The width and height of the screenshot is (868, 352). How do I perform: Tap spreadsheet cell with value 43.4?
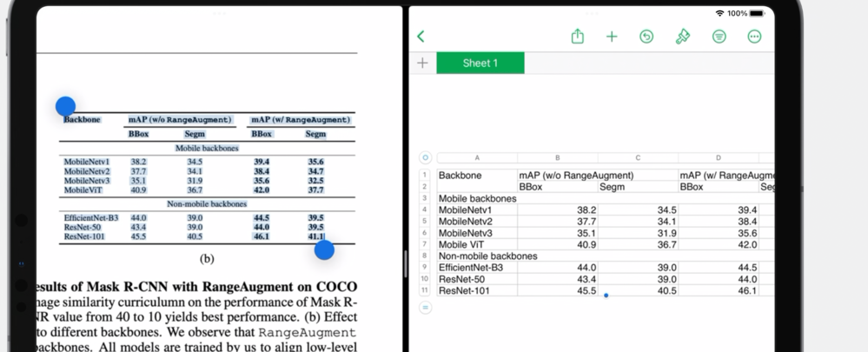[558, 279]
